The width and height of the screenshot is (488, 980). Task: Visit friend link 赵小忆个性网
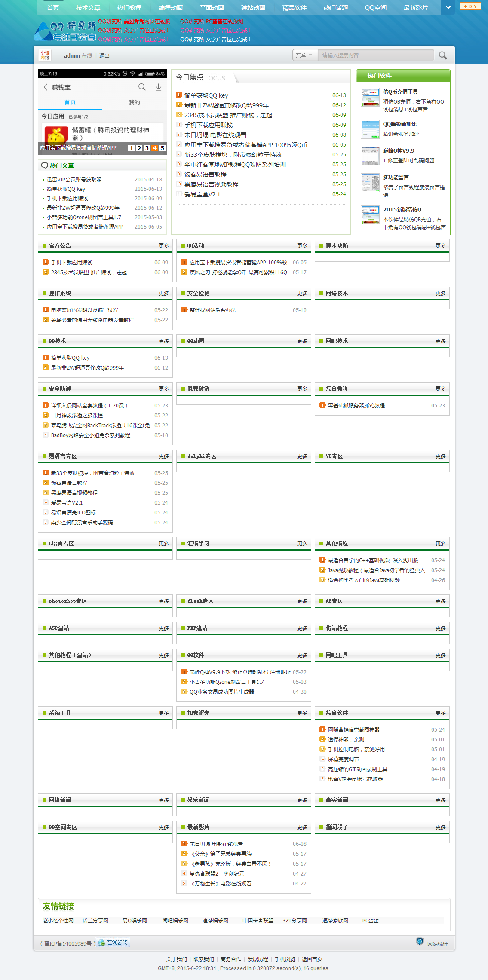tap(58, 921)
